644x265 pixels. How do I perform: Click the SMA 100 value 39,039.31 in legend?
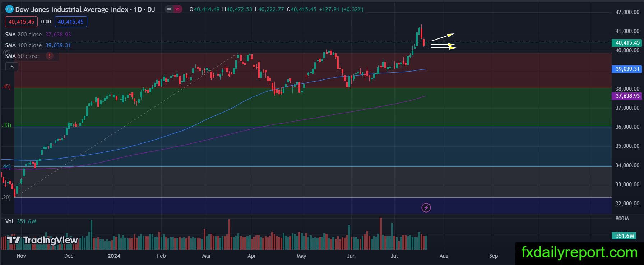58,45
